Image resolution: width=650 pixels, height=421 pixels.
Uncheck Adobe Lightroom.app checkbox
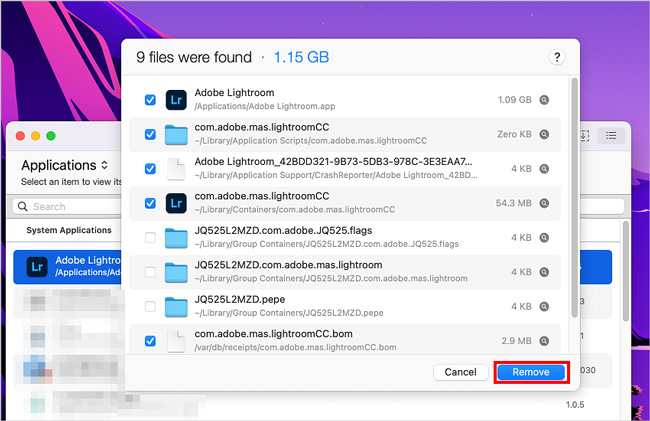(x=150, y=100)
